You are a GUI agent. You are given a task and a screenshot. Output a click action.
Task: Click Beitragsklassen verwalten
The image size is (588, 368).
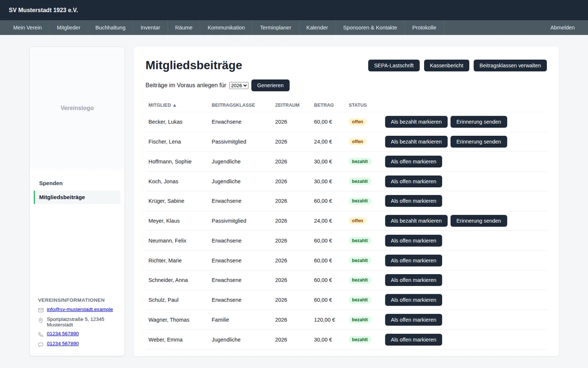coord(510,66)
